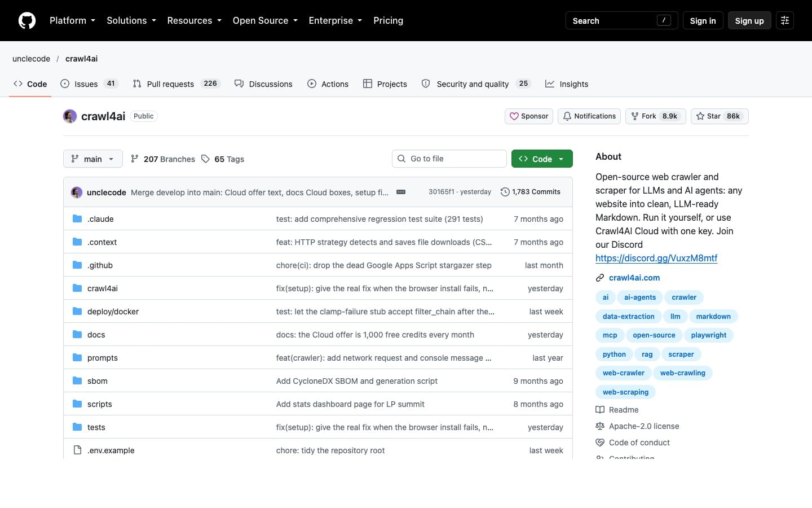Click the folder icon for .claude
This screenshot has width=812, height=508.
77,218
